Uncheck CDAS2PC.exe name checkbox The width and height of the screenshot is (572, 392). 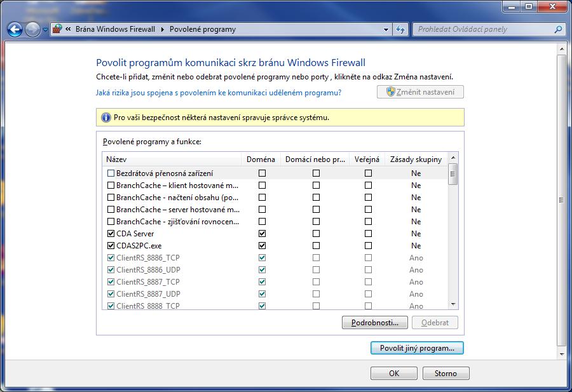(x=111, y=245)
